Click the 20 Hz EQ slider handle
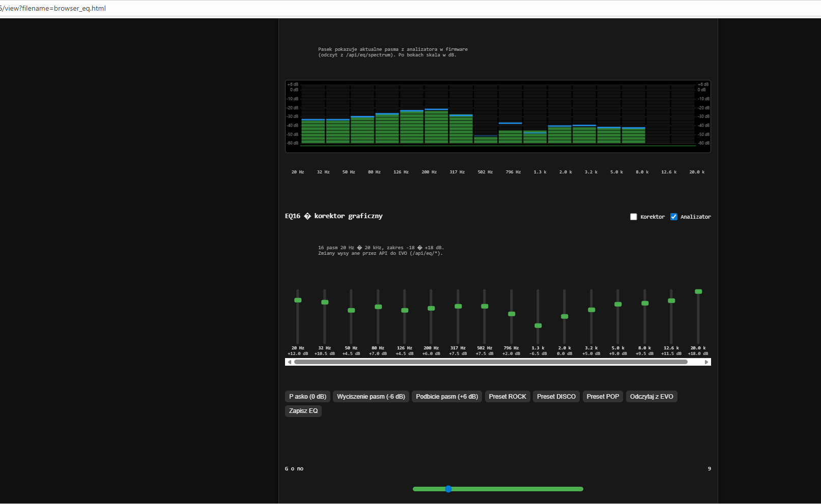Screen dimensions: 821x504 click(298, 300)
